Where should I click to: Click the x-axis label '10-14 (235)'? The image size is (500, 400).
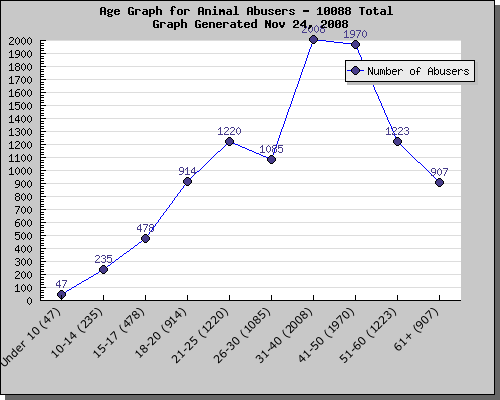pyautogui.click(x=77, y=333)
